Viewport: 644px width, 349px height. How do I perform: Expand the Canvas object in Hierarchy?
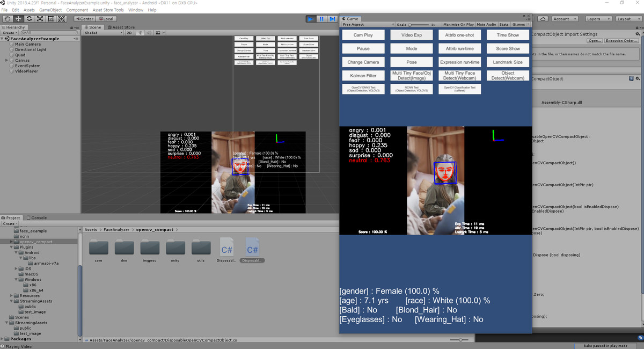pyautogui.click(x=6, y=60)
